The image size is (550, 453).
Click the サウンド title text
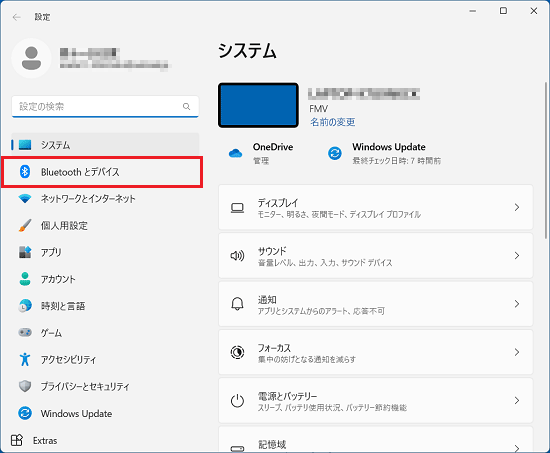click(x=272, y=251)
